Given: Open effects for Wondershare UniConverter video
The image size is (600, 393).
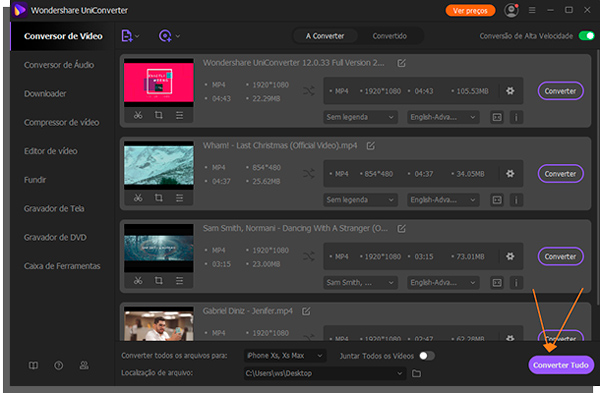Looking at the screenshot, I should tap(179, 115).
